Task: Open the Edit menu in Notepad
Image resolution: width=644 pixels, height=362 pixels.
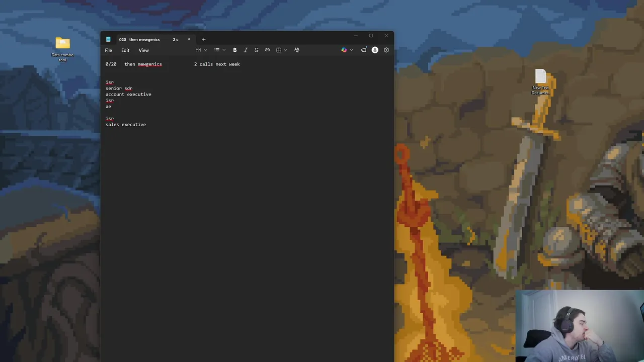Action: click(125, 50)
